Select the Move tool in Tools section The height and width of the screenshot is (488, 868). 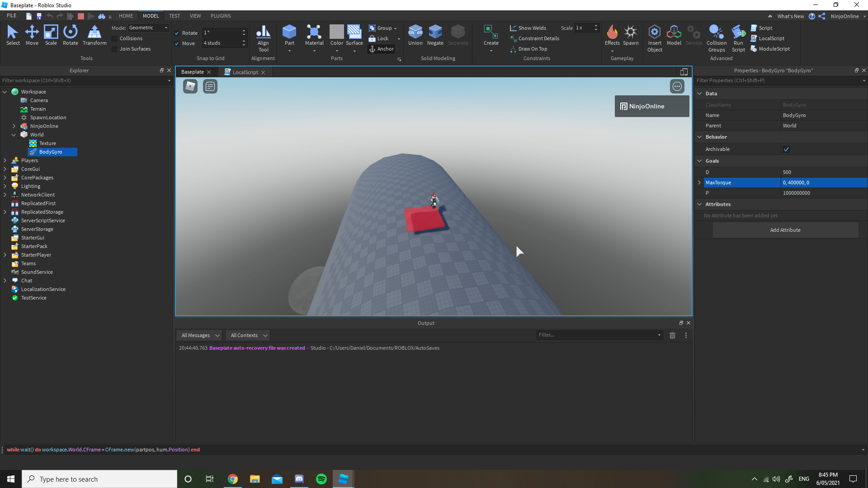coord(32,35)
